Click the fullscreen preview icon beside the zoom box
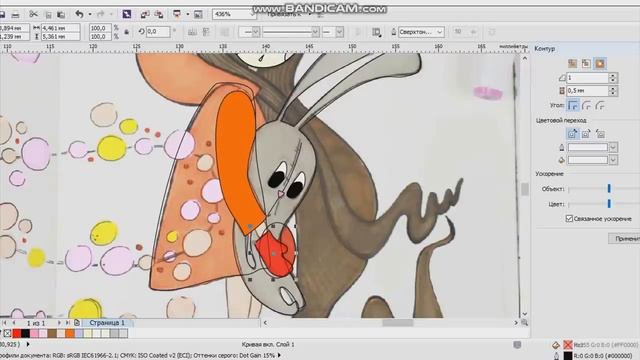Viewport: 640px width, 360px height. pos(198,15)
